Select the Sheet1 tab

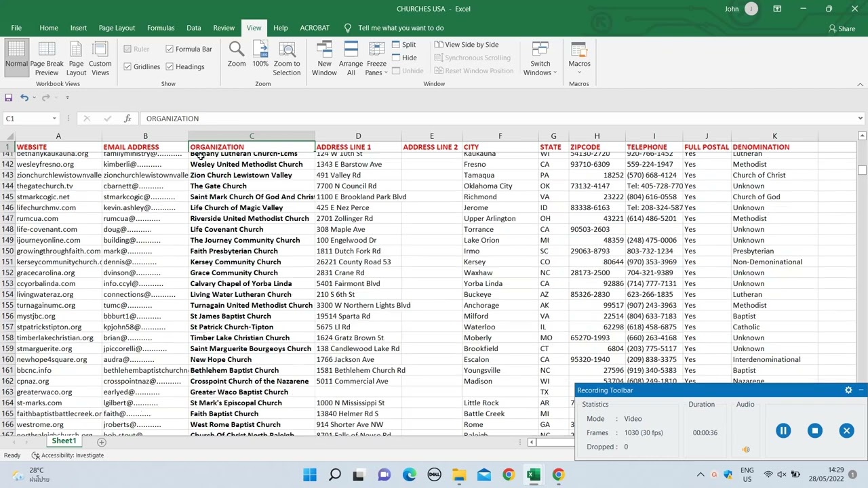click(x=64, y=441)
